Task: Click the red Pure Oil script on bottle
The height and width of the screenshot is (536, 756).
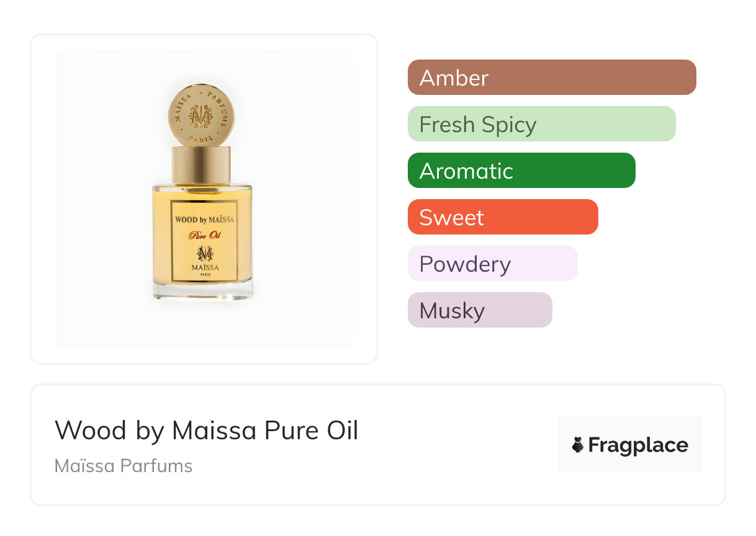Action: (205, 235)
